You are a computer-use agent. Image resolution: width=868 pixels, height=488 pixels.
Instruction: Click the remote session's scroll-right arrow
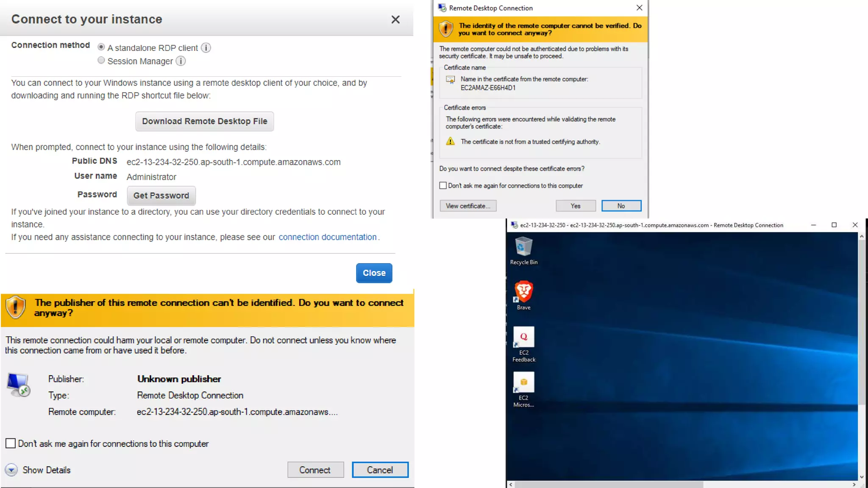[854, 484]
